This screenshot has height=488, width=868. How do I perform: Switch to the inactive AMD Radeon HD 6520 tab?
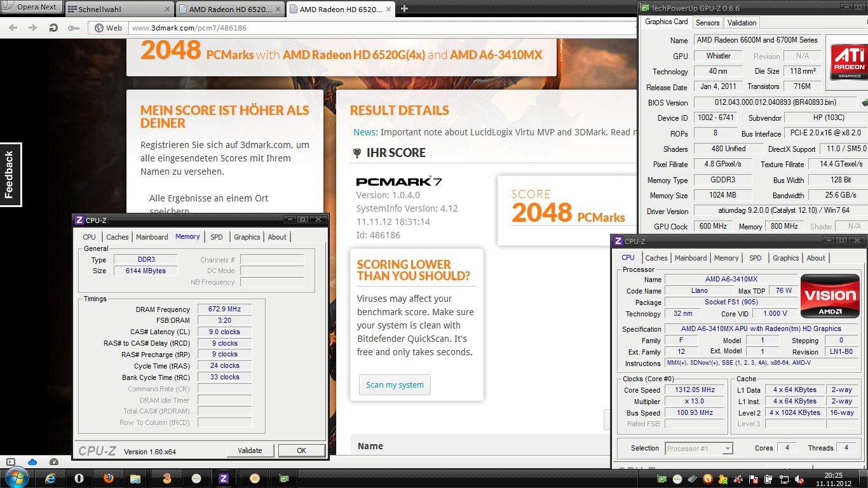coord(230,10)
